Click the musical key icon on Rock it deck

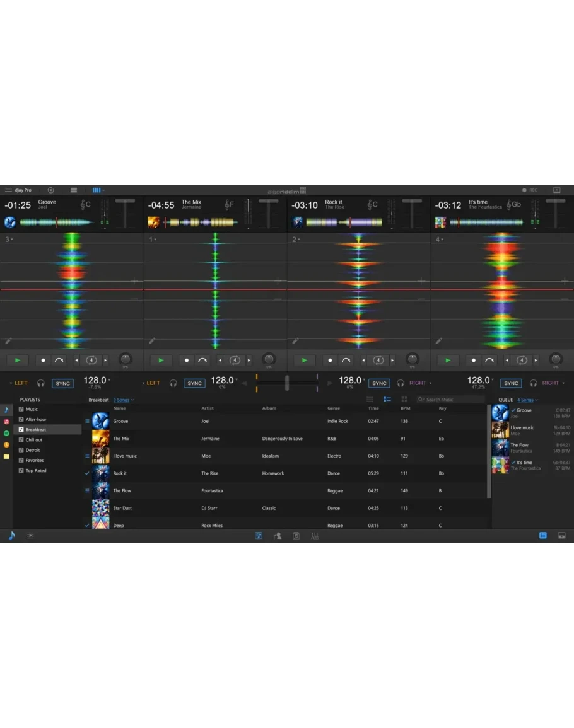pyautogui.click(x=371, y=205)
